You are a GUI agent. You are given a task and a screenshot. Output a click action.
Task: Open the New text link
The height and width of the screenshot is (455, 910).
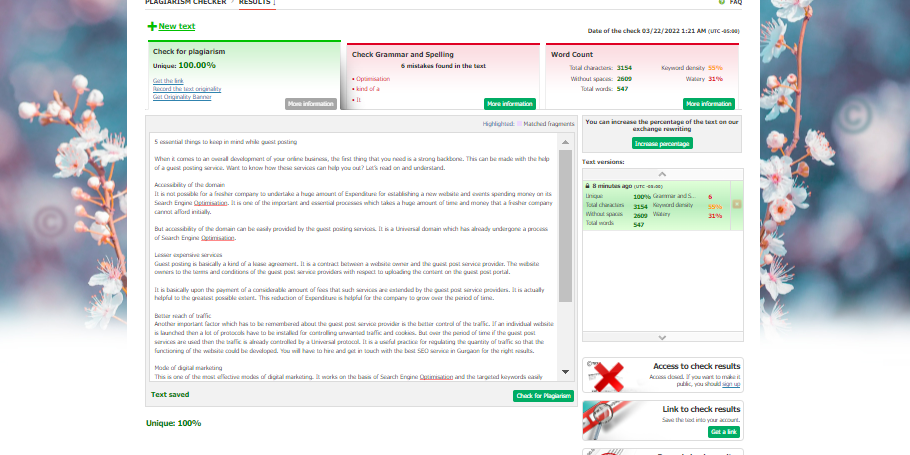tap(176, 26)
